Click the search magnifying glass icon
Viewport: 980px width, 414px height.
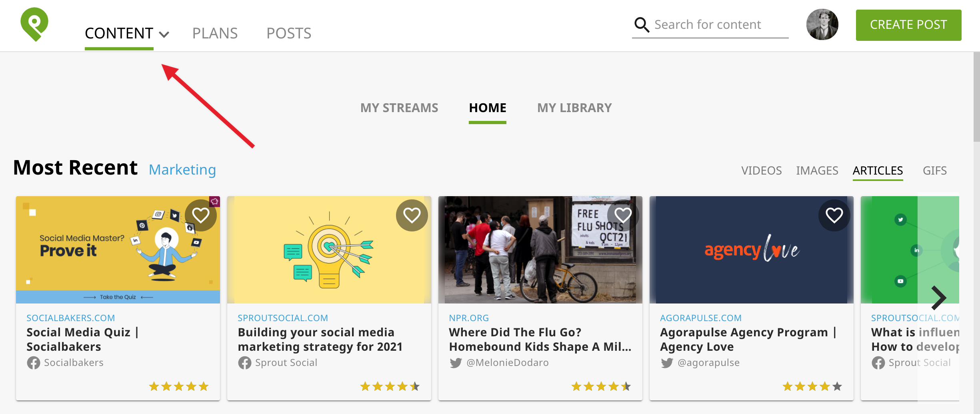pyautogui.click(x=641, y=25)
